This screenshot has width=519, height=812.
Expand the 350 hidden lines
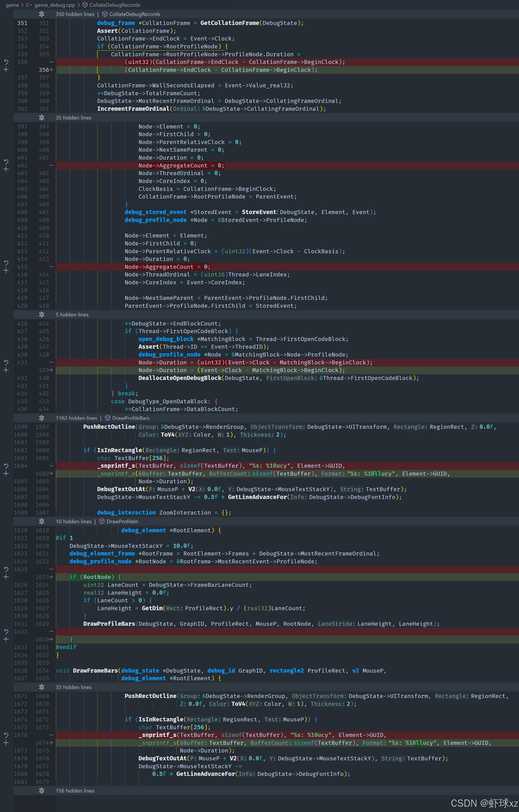(41, 14)
